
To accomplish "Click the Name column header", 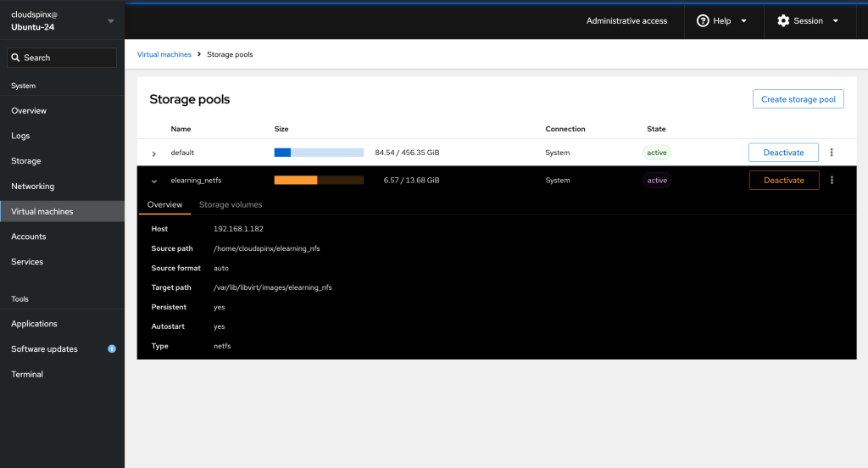I will (181, 129).
